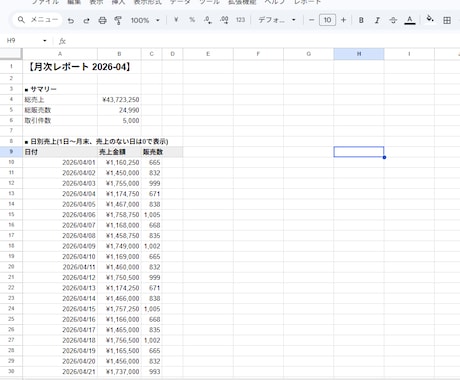
Task: Click the fx formula bar icon
Action: (62, 41)
